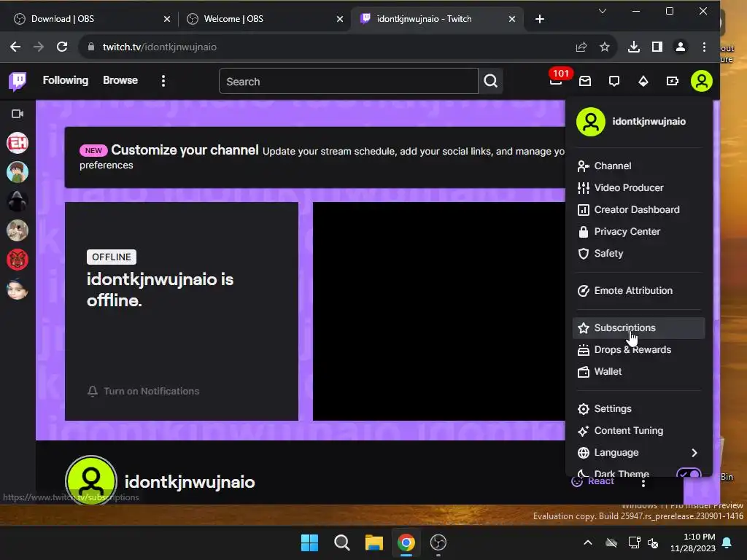This screenshot has height=560, width=747.
Task: Open OBS Studio from taskbar
Action: pyautogui.click(x=438, y=542)
